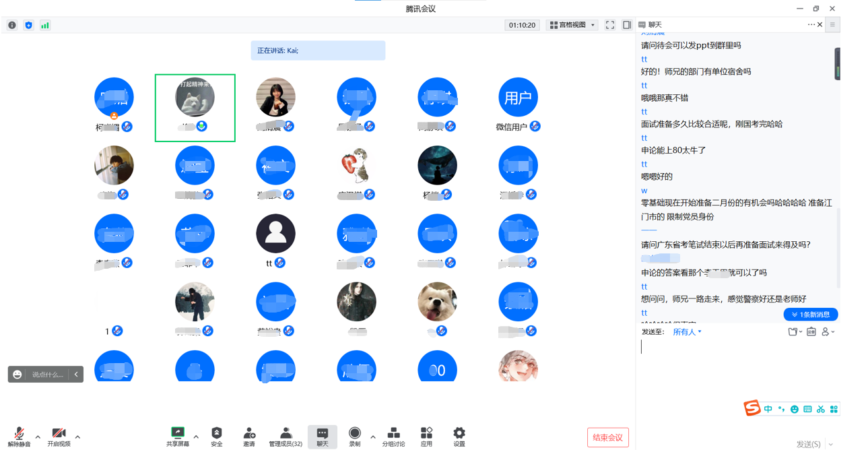
Task: Toggle the 聊天 chat panel button
Action: click(323, 437)
